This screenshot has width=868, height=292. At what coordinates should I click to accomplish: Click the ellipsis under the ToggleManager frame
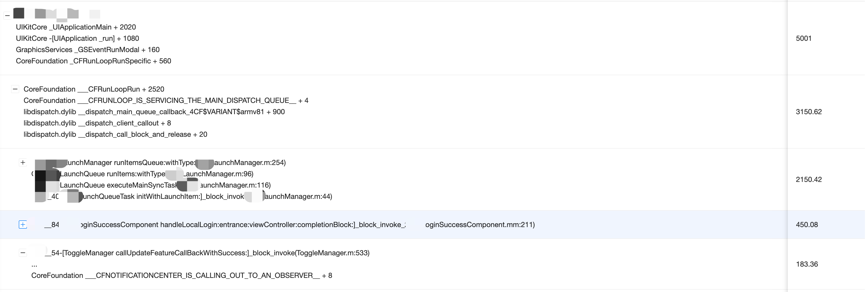tap(34, 265)
